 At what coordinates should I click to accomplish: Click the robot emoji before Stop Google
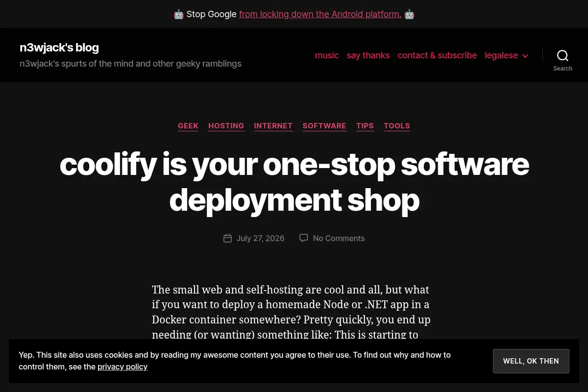coord(179,14)
